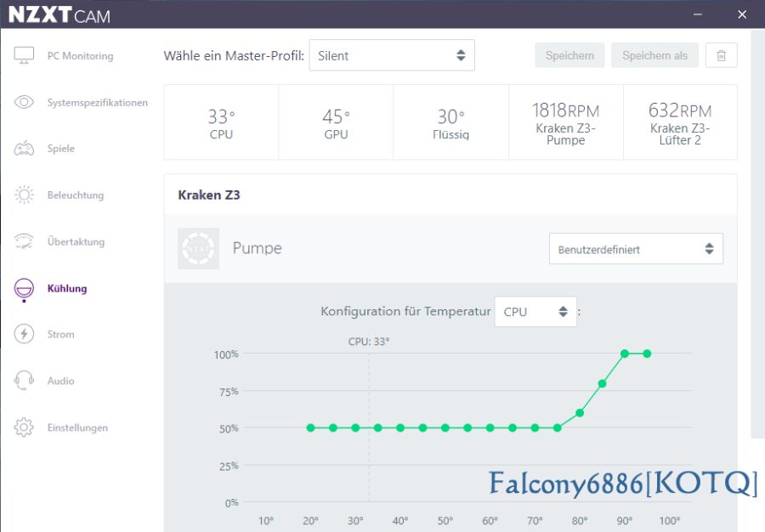Click the Pumpe label text
765x532 pixels.
click(x=257, y=248)
